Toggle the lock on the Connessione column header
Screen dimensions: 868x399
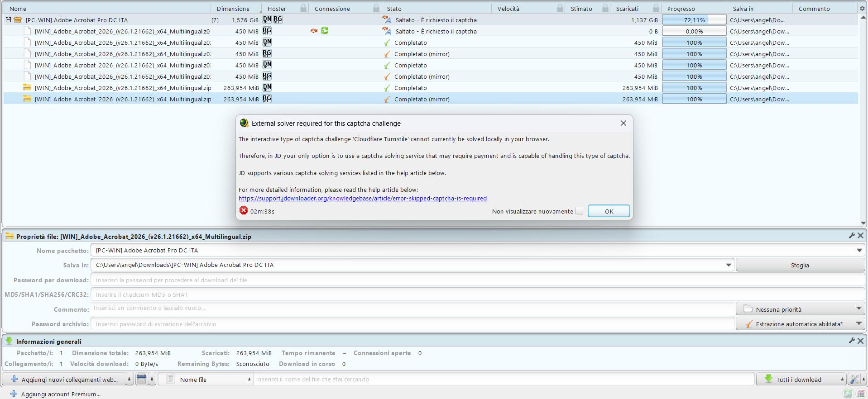[376, 8]
